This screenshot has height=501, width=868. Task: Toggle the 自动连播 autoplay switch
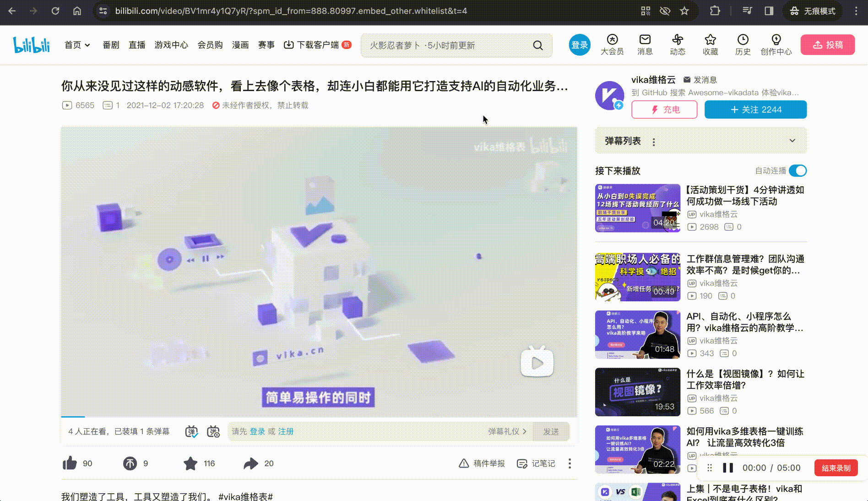click(798, 170)
